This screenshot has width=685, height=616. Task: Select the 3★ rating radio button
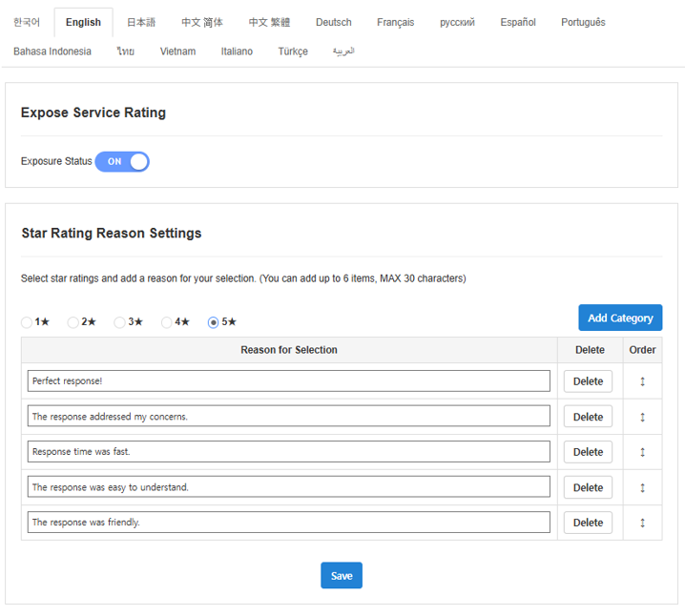click(119, 322)
